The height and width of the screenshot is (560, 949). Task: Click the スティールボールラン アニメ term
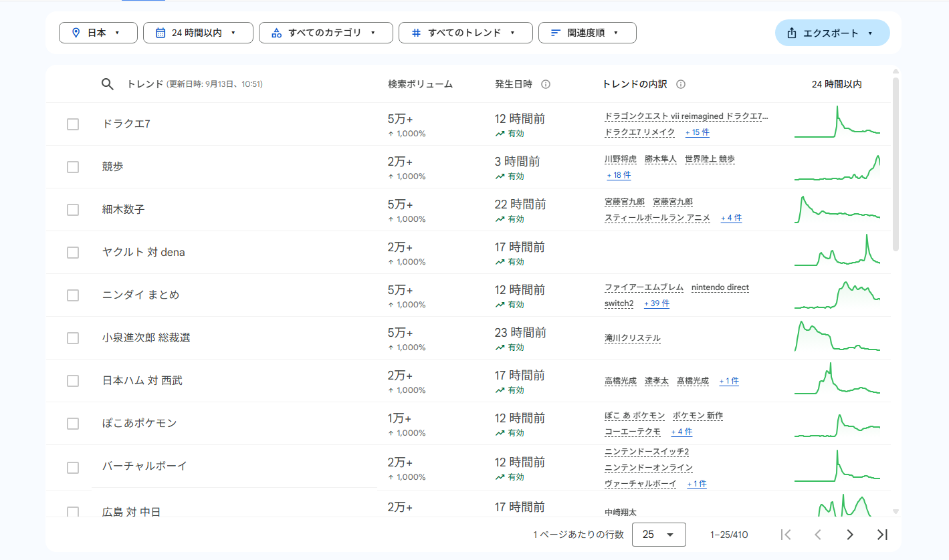click(657, 218)
